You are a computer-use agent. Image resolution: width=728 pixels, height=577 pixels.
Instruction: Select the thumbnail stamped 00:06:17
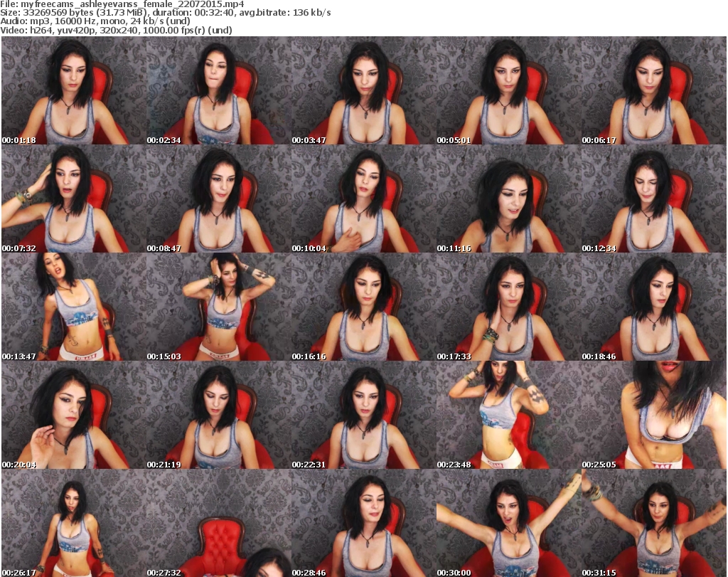(x=654, y=90)
